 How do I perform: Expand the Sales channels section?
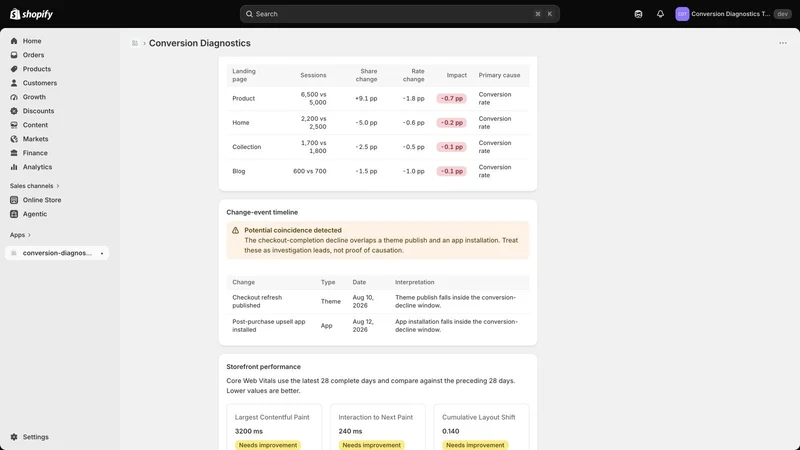coord(34,186)
